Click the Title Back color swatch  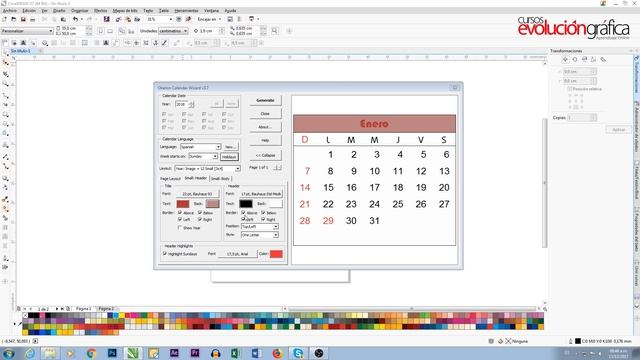point(213,204)
